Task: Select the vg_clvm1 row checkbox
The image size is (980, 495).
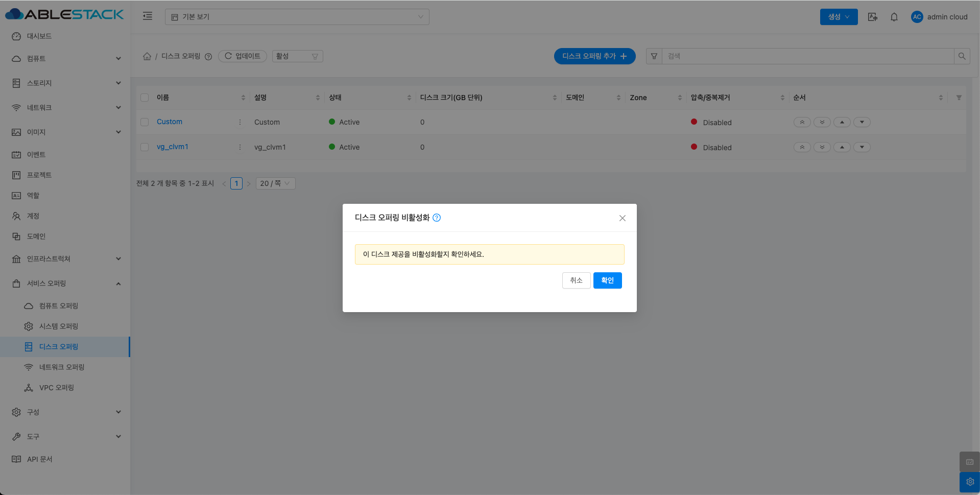Action: coord(145,147)
